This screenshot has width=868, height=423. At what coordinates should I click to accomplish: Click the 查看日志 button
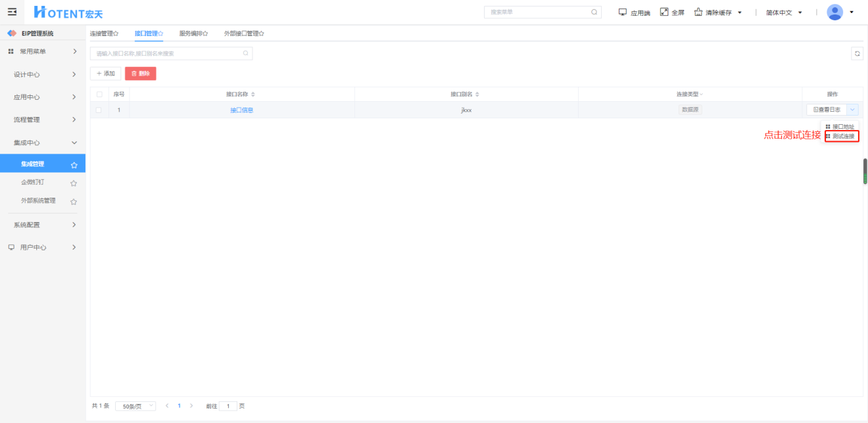(x=827, y=110)
